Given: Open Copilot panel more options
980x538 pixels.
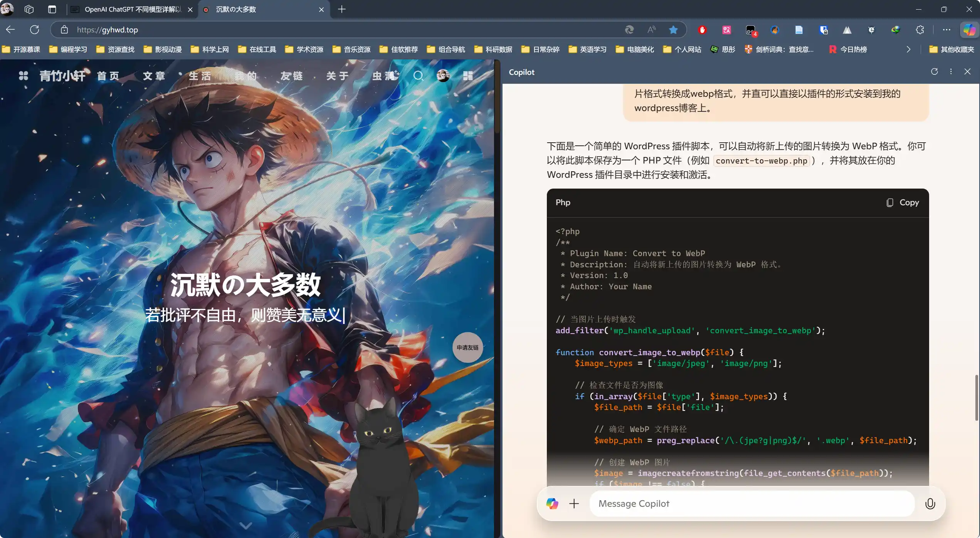Looking at the screenshot, I should click(951, 72).
